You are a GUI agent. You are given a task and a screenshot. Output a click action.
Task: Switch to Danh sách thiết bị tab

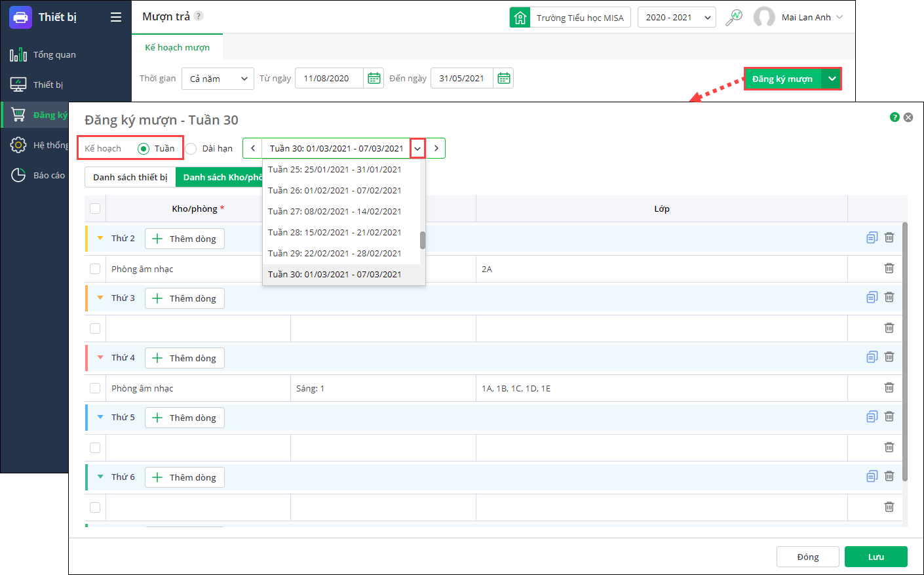pos(130,177)
